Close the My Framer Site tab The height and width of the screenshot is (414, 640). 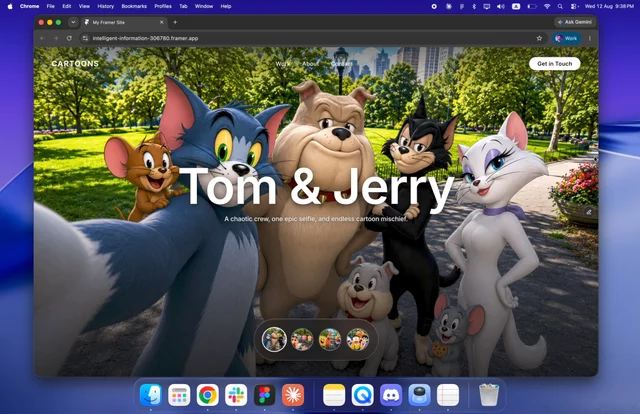click(162, 22)
